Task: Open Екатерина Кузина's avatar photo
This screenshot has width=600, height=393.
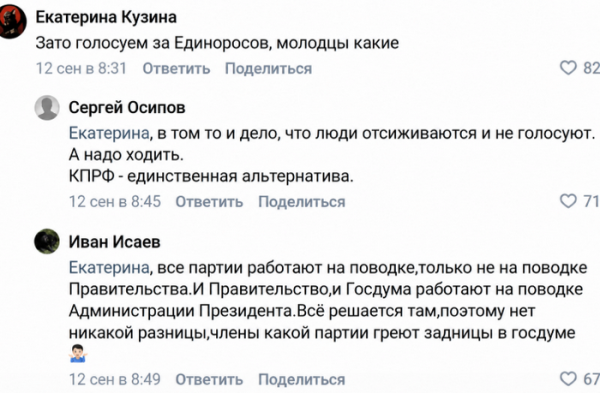Action: (x=12, y=22)
